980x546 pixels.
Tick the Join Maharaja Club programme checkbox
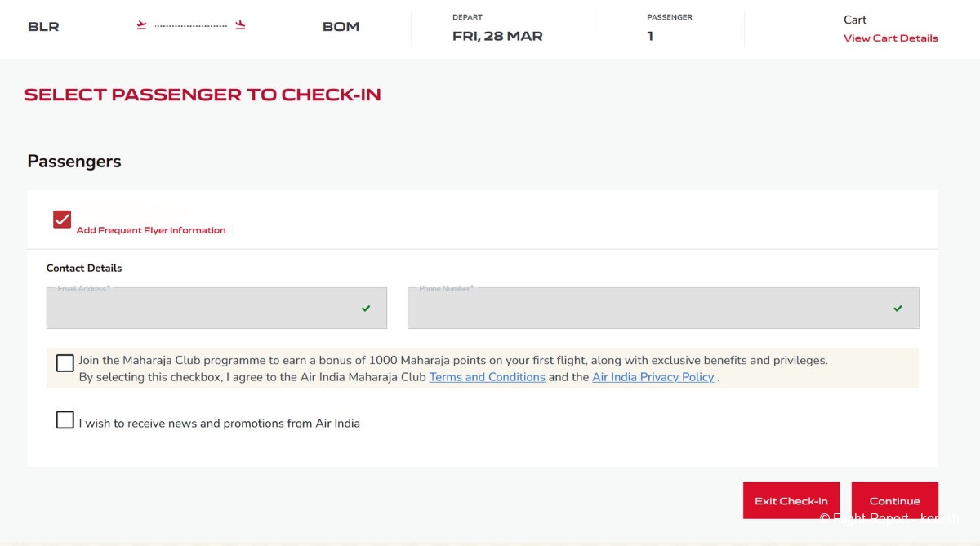[x=65, y=363]
